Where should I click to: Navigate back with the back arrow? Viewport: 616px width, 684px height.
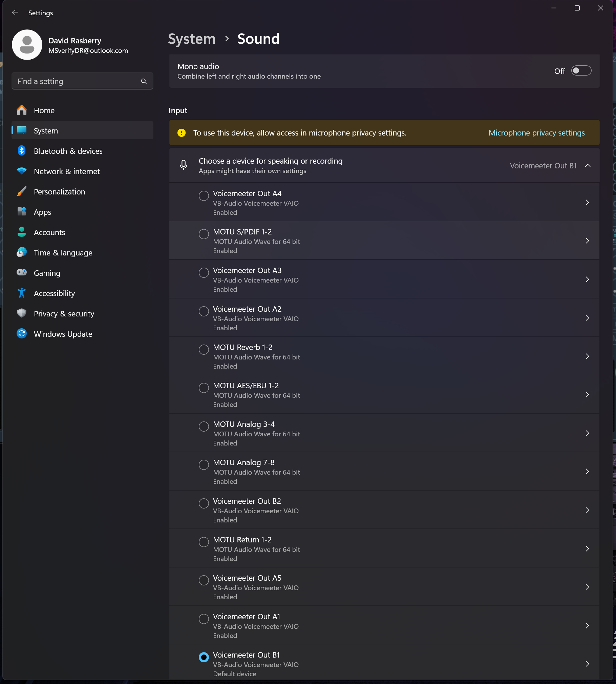[x=15, y=13]
